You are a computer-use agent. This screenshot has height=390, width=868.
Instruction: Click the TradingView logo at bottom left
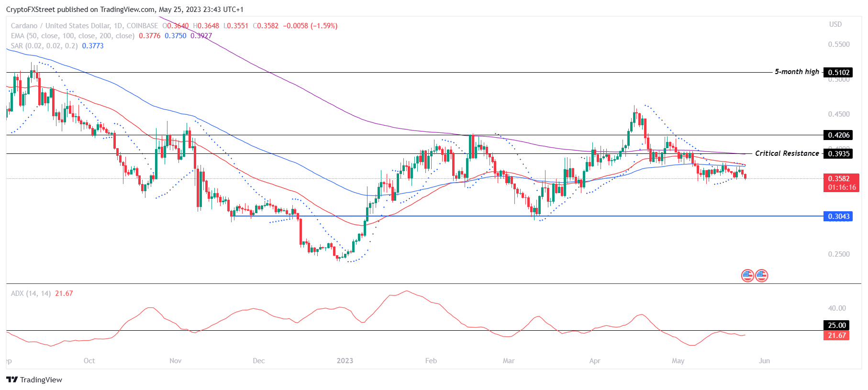(34, 379)
